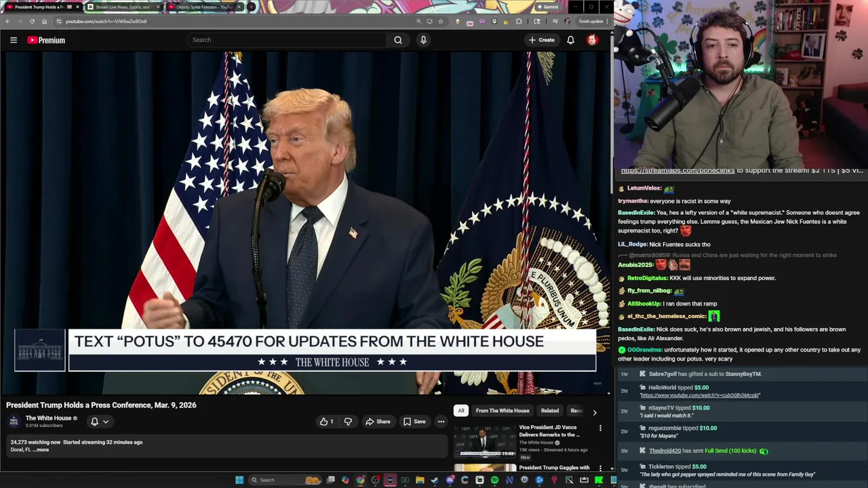
Task: Open Vice President JD Vance Delivers Remarks title
Action: point(549,431)
